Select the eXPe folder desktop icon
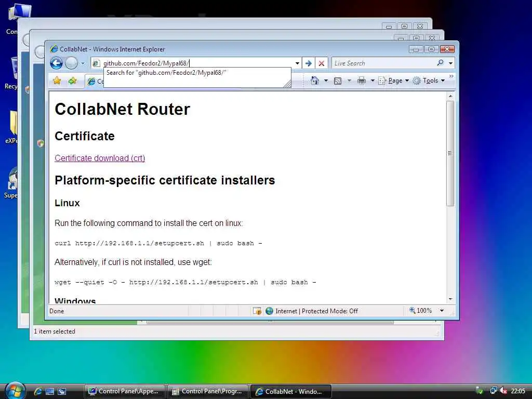 pyautogui.click(x=11, y=127)
